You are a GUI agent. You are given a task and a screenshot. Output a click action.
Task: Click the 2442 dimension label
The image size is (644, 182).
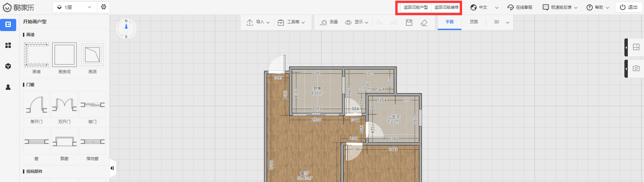(393, 149)
